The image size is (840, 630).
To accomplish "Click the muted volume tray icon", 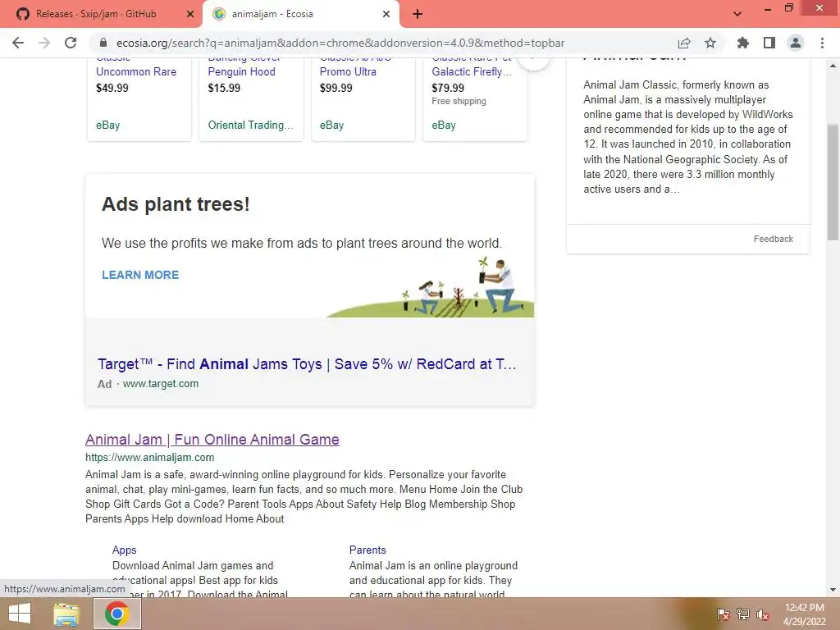I will 763,615.
